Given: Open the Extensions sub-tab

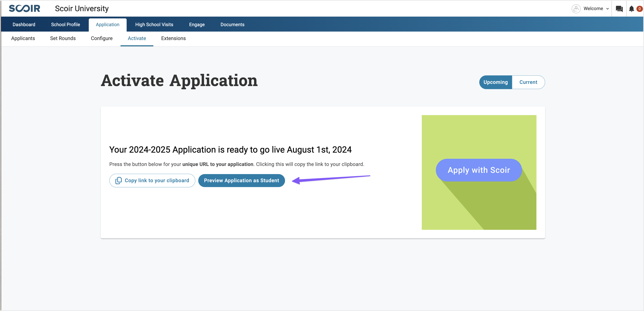Looking at the screenshot, I should pyautogui.click(x=173, y=38).
